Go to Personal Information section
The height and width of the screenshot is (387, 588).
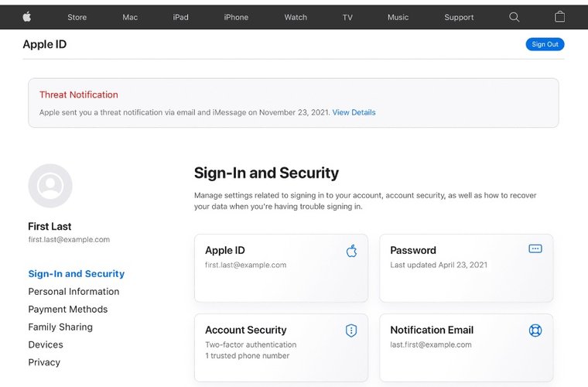73,291
